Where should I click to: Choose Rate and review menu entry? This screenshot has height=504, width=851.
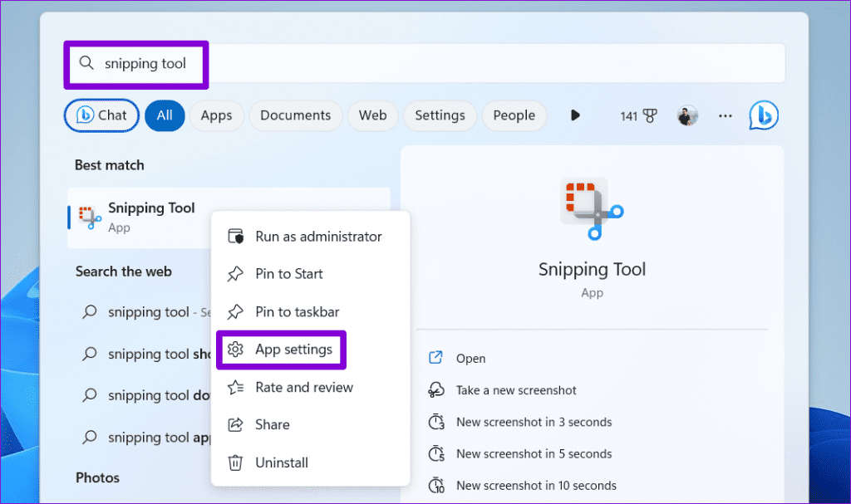311,388
